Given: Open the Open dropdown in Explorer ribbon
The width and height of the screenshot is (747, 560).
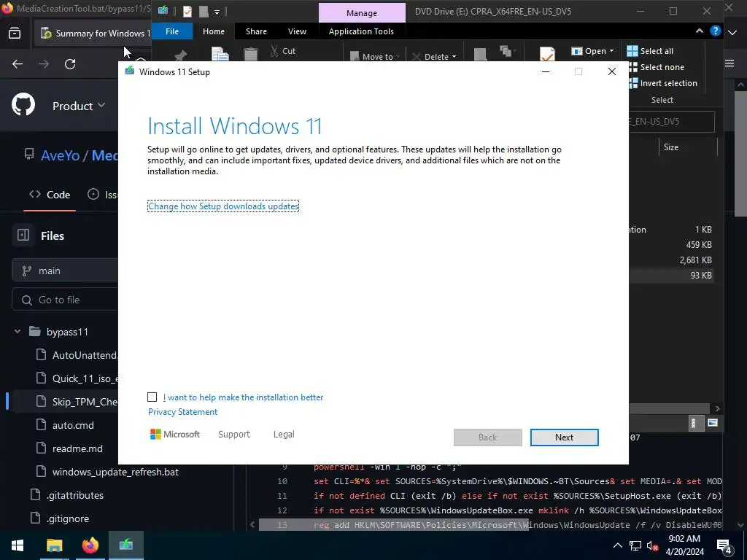Looking at the screenshot, I should point(593,51).
